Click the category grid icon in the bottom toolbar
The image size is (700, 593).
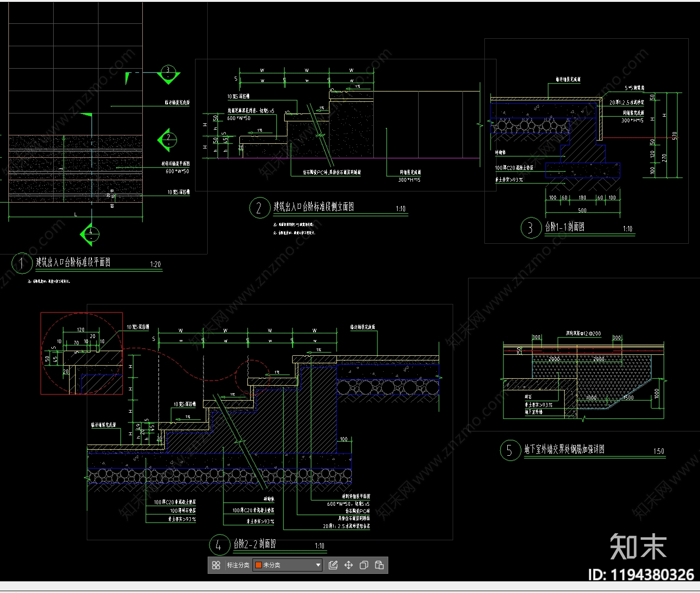(216, 565)
